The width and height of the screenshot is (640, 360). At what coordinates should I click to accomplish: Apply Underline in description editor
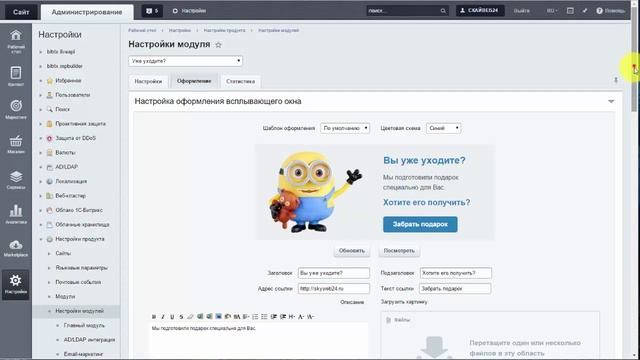pos(172,317)
